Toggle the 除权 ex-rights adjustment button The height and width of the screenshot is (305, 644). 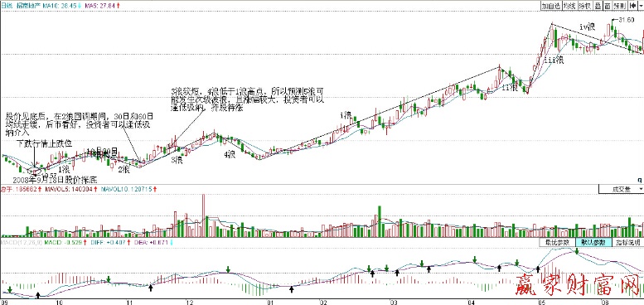(x=585, y=6)
